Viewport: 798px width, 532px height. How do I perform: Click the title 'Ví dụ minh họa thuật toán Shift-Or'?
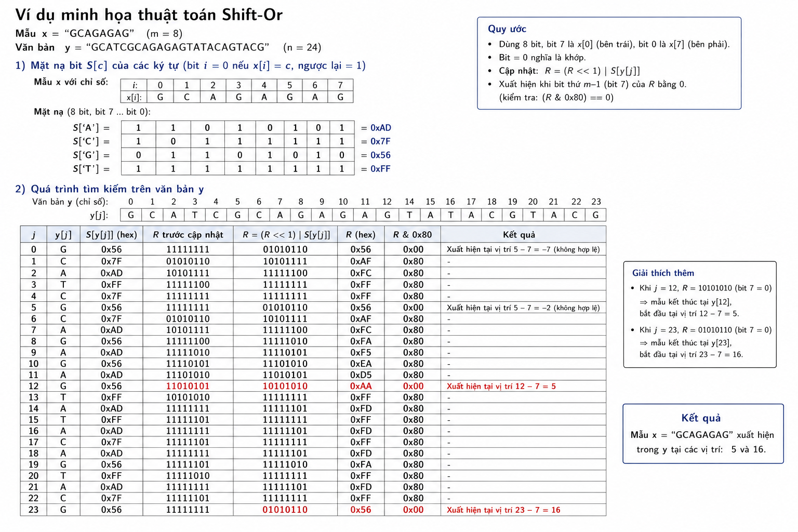(x=149, y=15)
